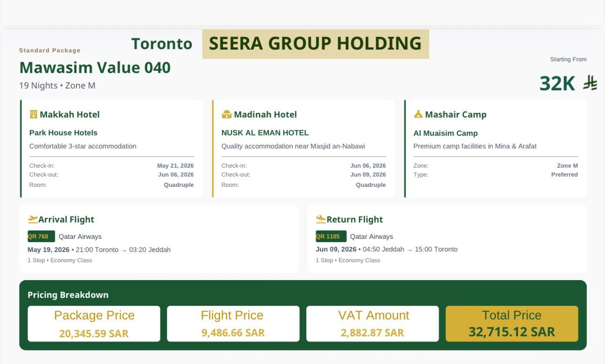This screenshot has height=364, width=605.
Task: Click the Park House Hotels name
Action: point(63,133)
